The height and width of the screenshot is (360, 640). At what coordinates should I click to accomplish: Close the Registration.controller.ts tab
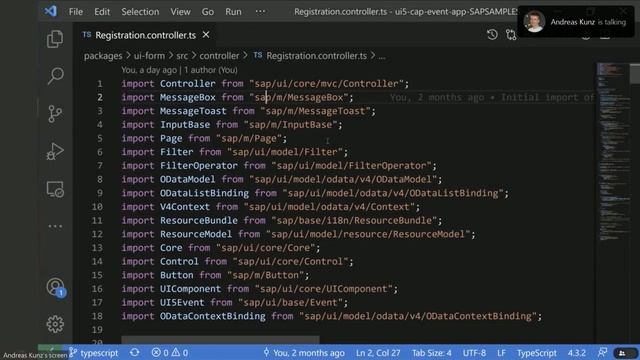coord(206,35)
